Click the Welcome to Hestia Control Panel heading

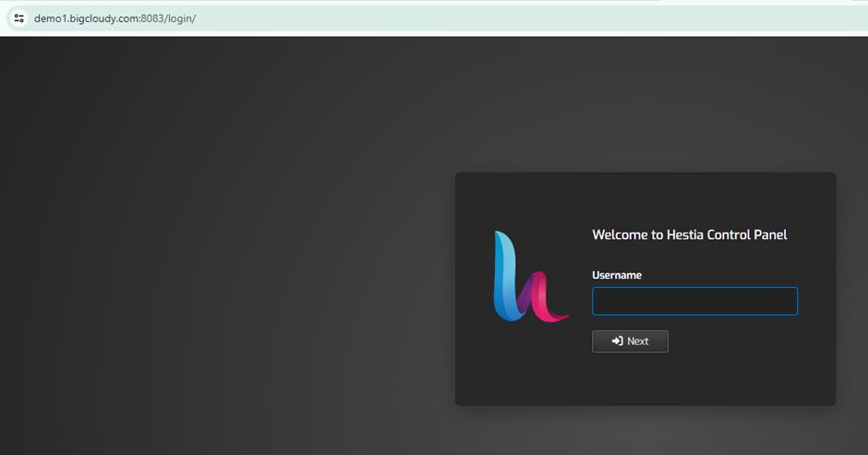pyautogui.click(x=689, y=234)
